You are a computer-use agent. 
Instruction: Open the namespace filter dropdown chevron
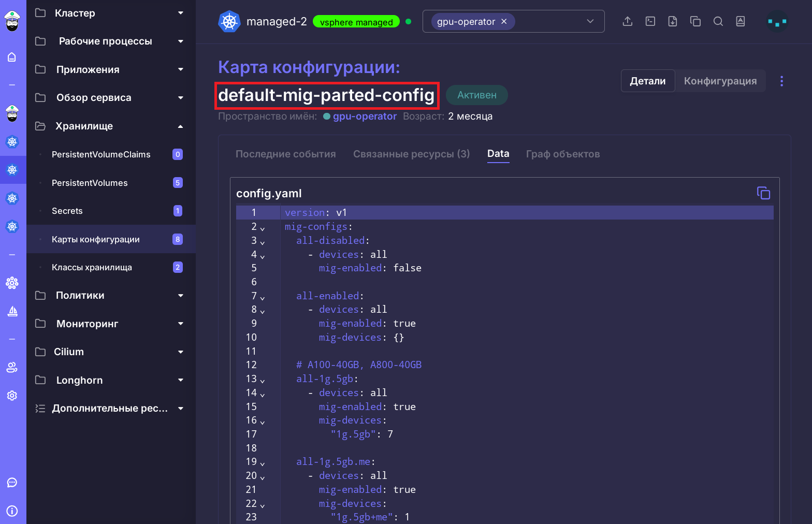[x=590, y=21]
